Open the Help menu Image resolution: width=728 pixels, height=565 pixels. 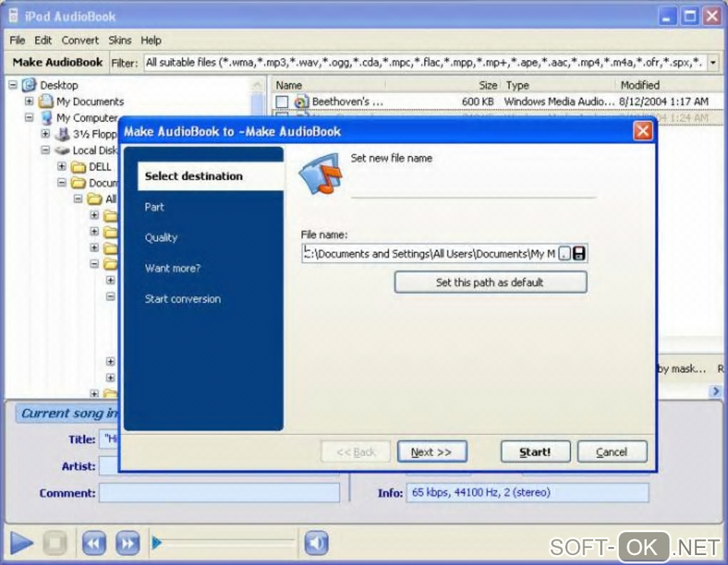(151, 41)
